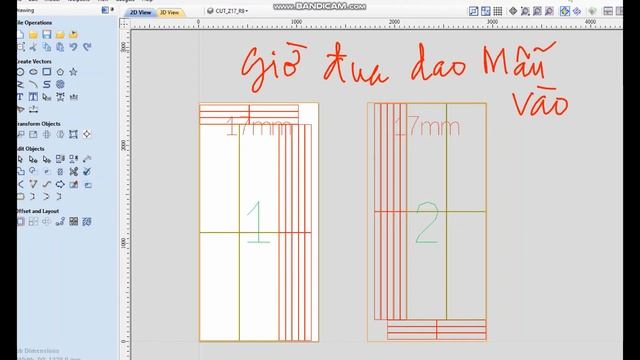Open an existing file with the yellow folder icon
640x360 pixels.
pos(33,35)
